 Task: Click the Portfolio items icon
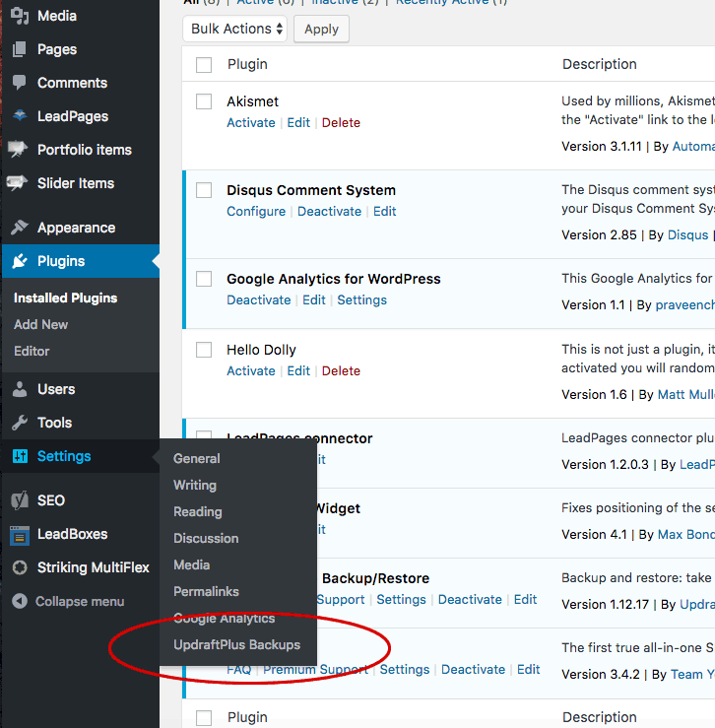point(18,149)
